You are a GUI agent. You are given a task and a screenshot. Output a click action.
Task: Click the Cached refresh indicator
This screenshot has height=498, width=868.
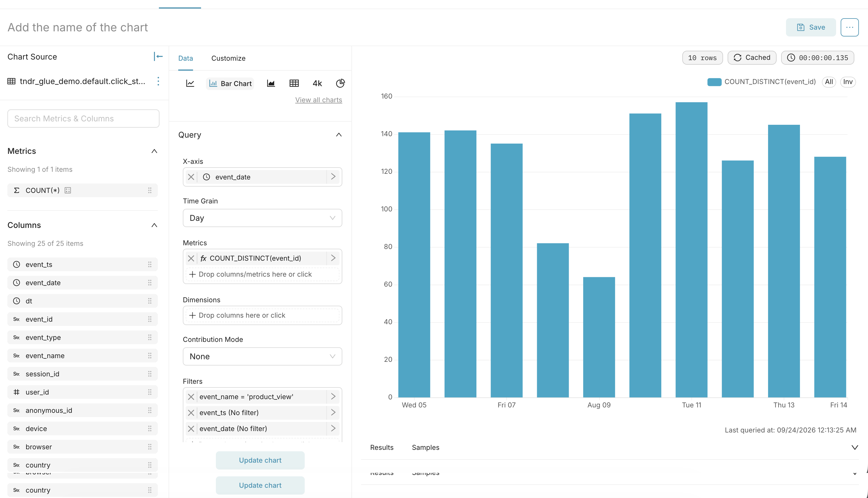point(752,58)
